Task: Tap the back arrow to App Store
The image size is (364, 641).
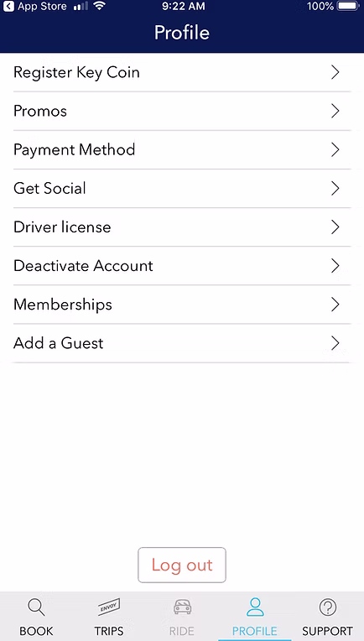Action: pyautogui.click(x=8, y=6)
